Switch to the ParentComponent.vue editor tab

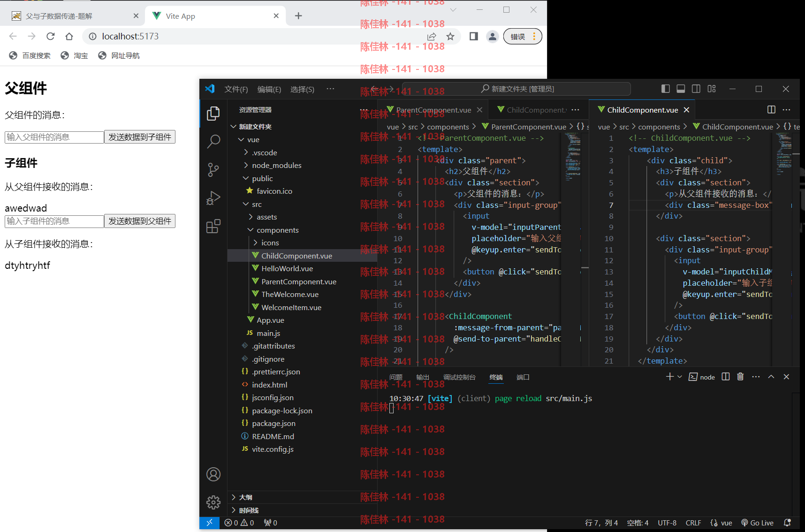(x=433, y=110)
